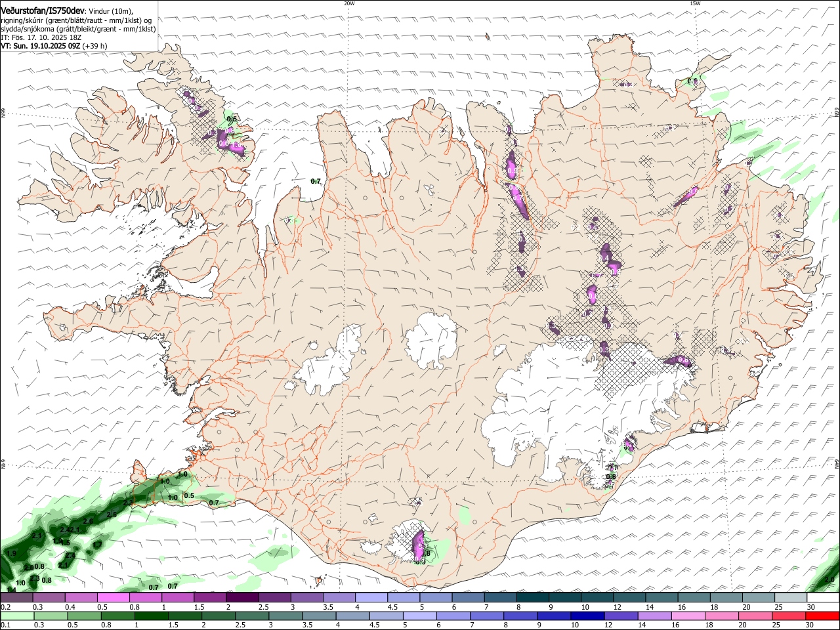The image size is (840, 630).
Task: Select the bright magenta 0.5 snow scale swatch
Action: [113, 598]
